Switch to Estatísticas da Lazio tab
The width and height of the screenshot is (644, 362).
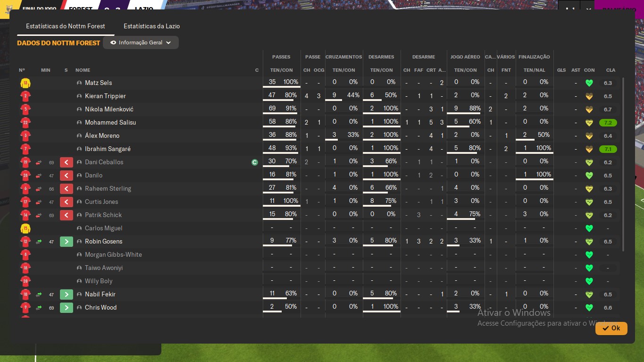(x=151, y=26)
